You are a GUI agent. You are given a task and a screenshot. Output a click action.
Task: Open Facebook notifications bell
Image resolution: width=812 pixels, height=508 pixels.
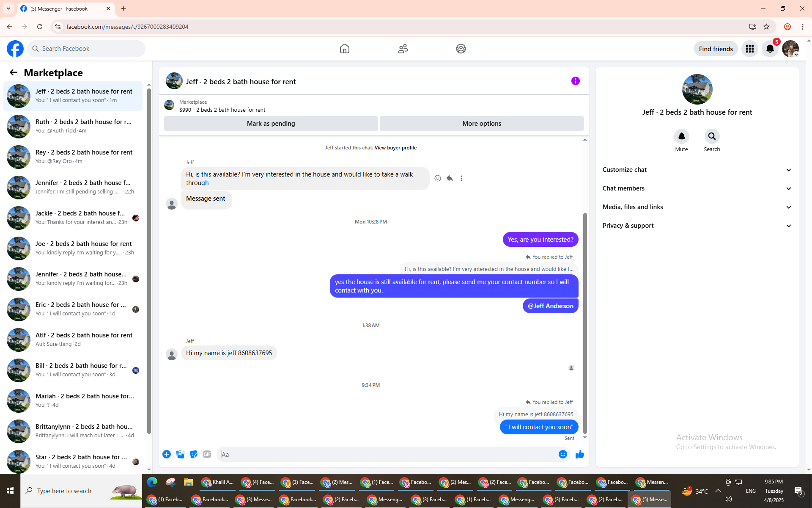tap(770, 49)
